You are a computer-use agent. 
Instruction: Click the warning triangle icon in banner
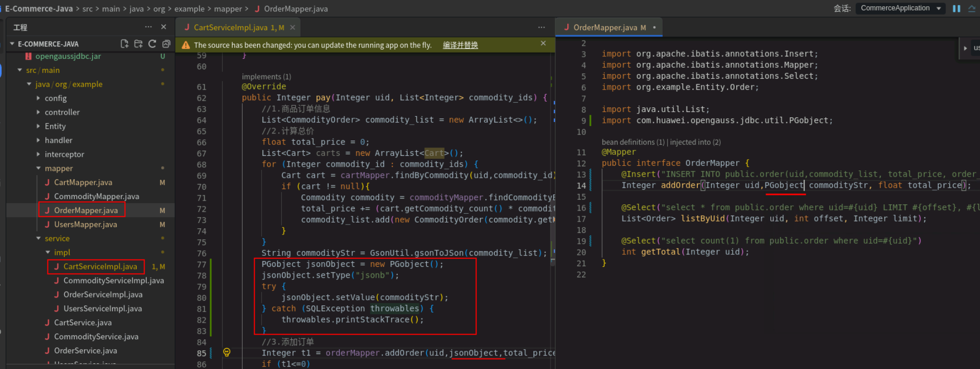click(185, 45)
